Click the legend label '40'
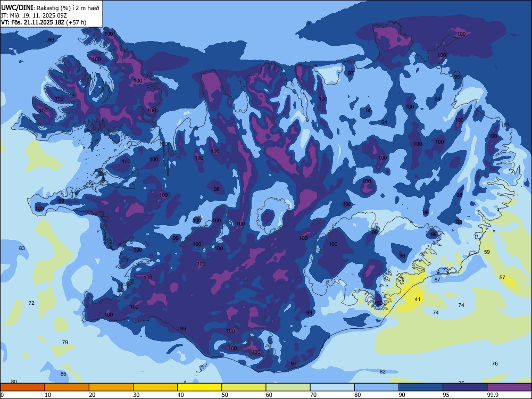This screenshot has height=399, width=532. coord(181,395)
